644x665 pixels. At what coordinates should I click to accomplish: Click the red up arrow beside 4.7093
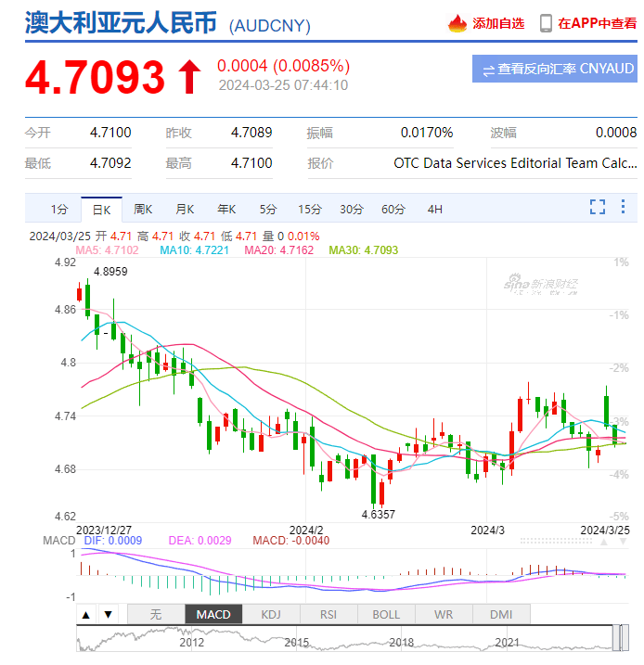(189, 76)
